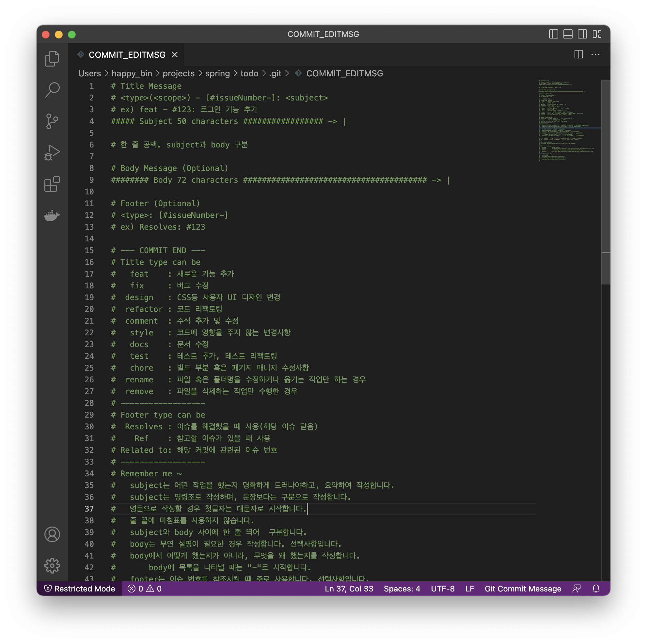
Task: Open the Manage gear menu
Action: click(52, 566)
